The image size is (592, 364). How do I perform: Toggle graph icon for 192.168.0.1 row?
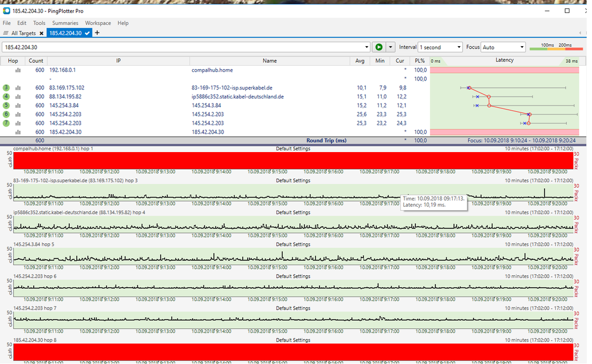pos(18,70)
